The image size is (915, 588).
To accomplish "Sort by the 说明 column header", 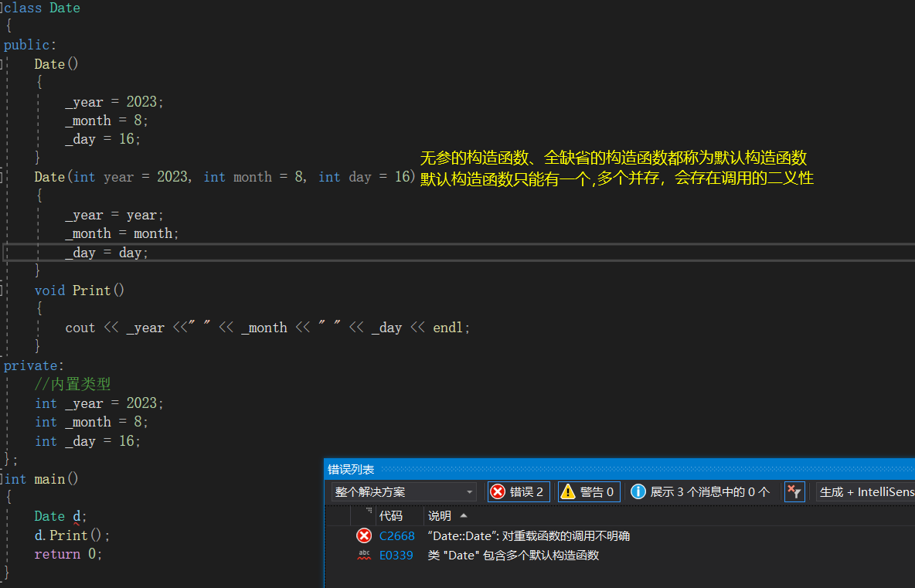I will (x=440, y=515).
